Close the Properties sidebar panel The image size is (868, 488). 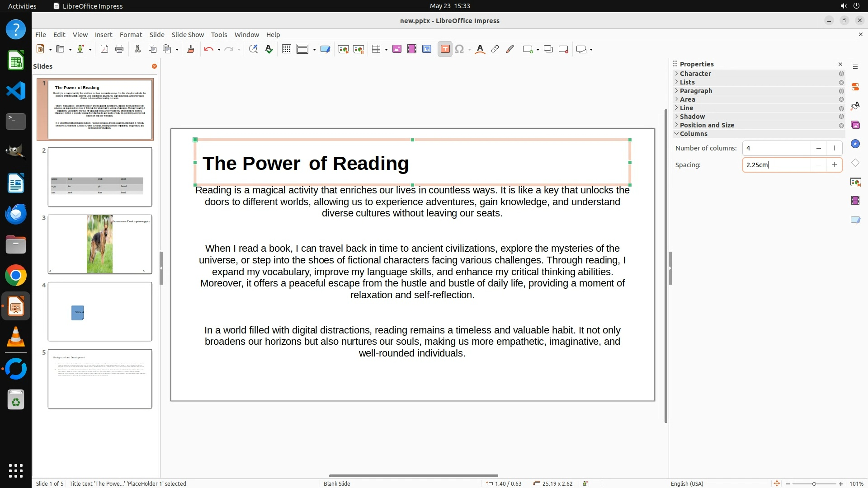[840, 64]
